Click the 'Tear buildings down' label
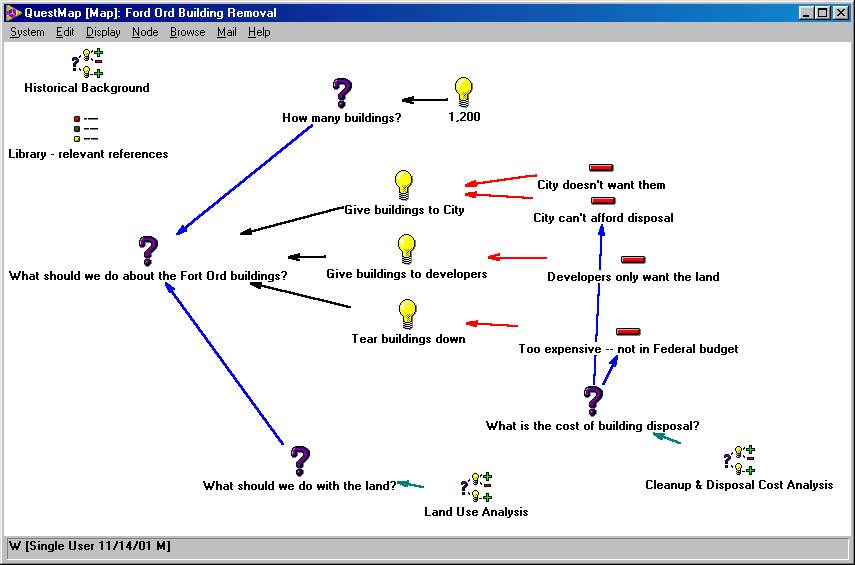The image size is (855, 565). click(x=408, y=339)
